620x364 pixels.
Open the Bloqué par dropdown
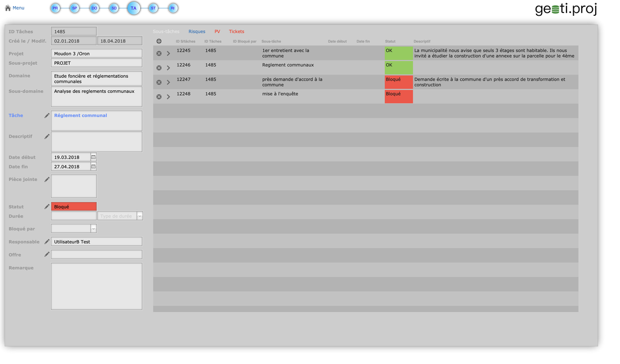click(94, 229)
